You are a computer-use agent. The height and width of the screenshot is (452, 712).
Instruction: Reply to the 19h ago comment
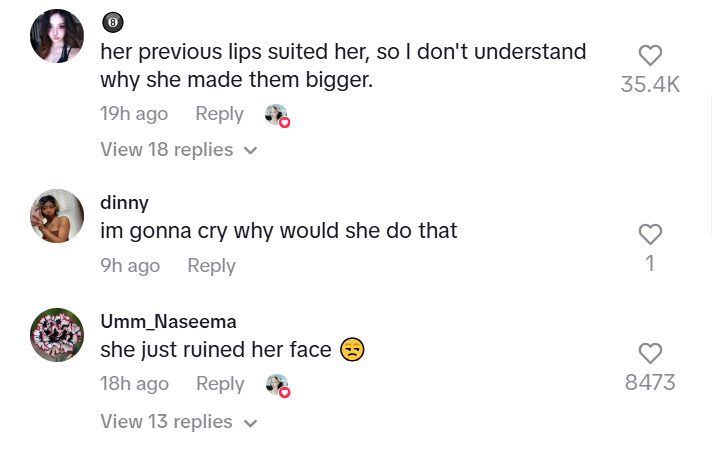219,114
